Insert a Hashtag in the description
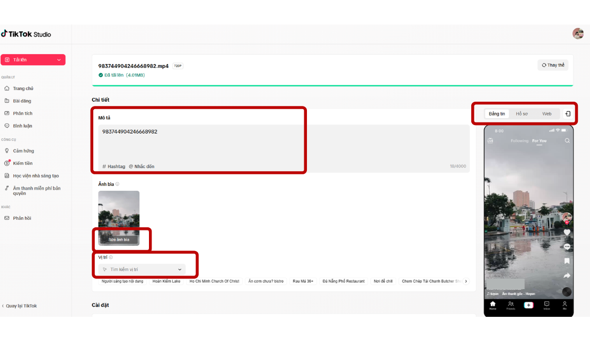Screen dimensions: 590x364 pos(113,166)
